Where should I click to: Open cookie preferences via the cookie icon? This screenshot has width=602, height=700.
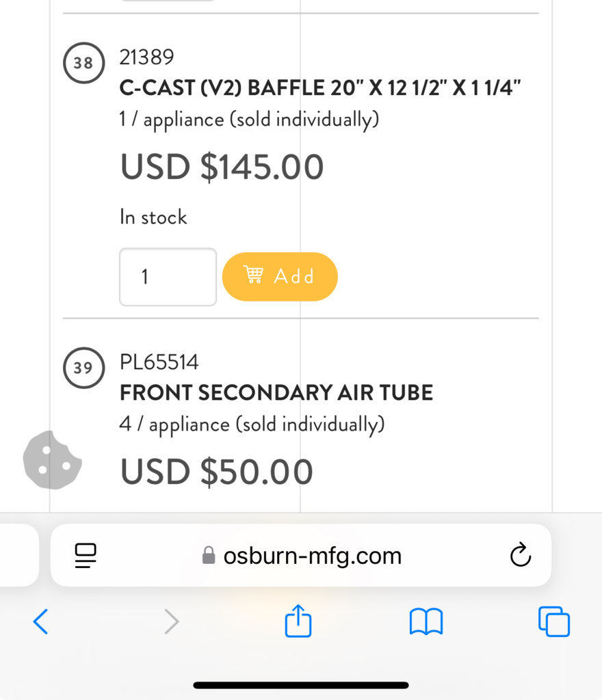pos(52,460)
